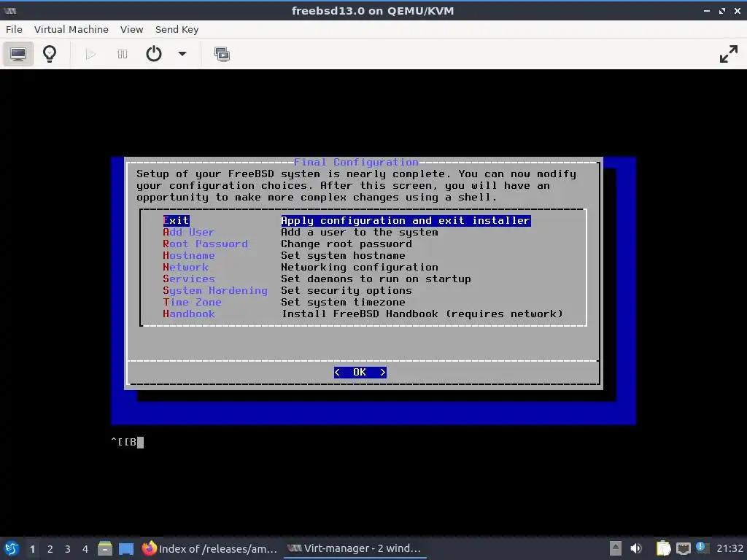Select Handbook installation entry
The image size is (747, 560).
coord(189,314)
